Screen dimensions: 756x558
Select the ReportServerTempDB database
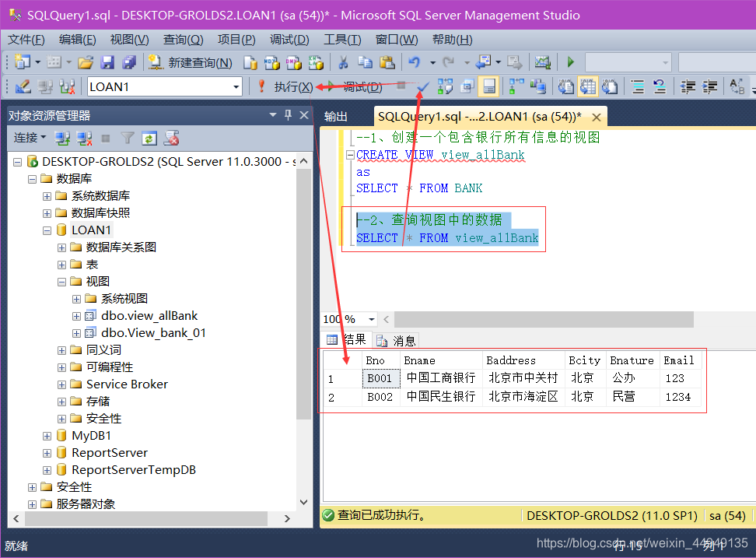134,470
